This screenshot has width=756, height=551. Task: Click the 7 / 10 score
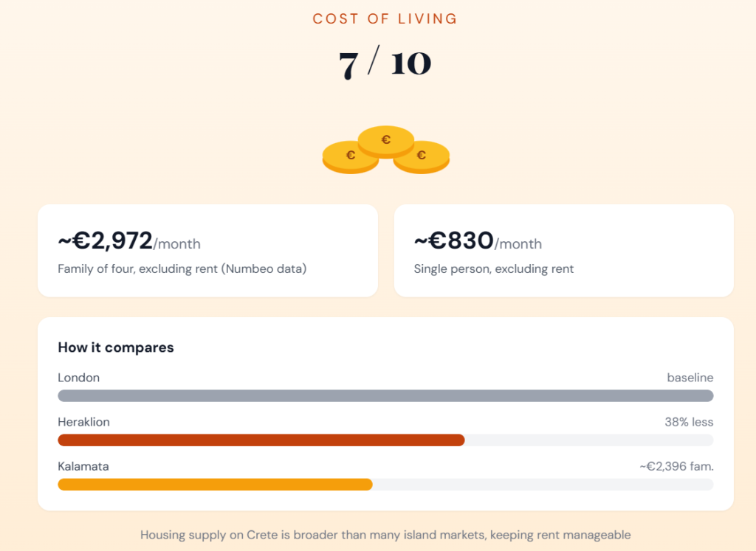tap(385, 64)
